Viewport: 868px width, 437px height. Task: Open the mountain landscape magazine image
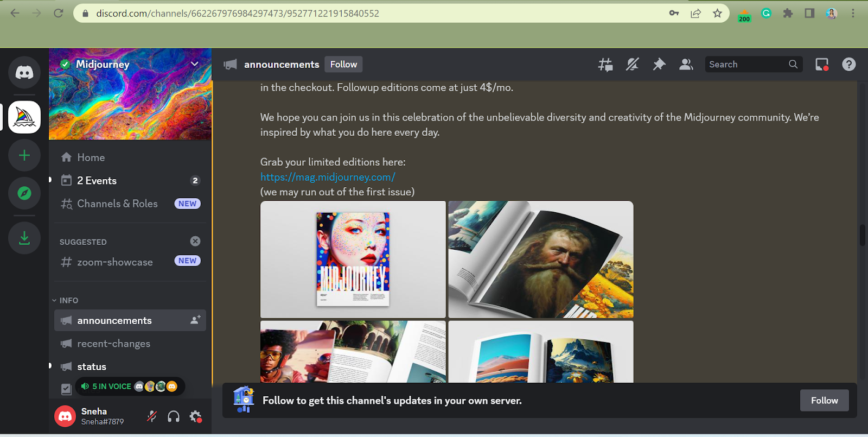(x=541, y=352)
